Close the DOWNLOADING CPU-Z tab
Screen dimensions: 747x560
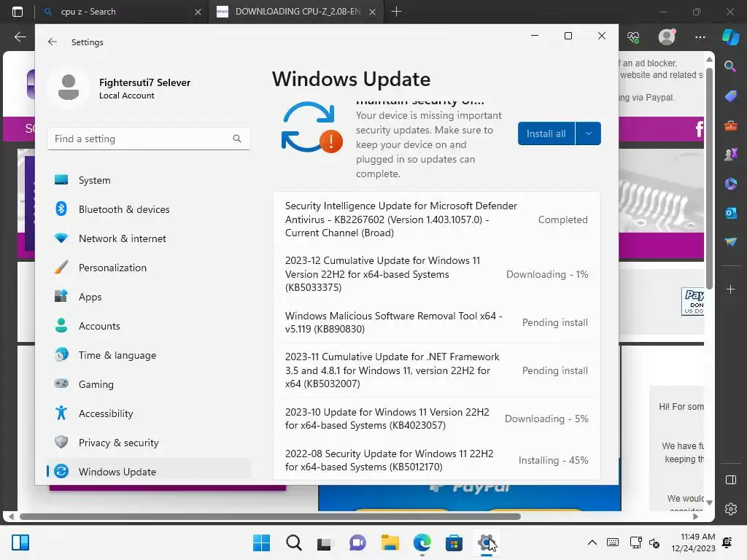pos(373,12)
